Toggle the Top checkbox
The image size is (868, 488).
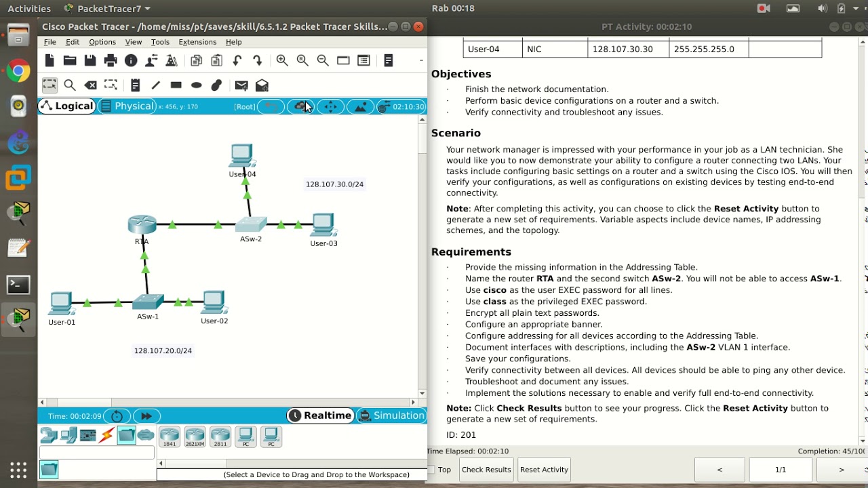coord(431,470)
